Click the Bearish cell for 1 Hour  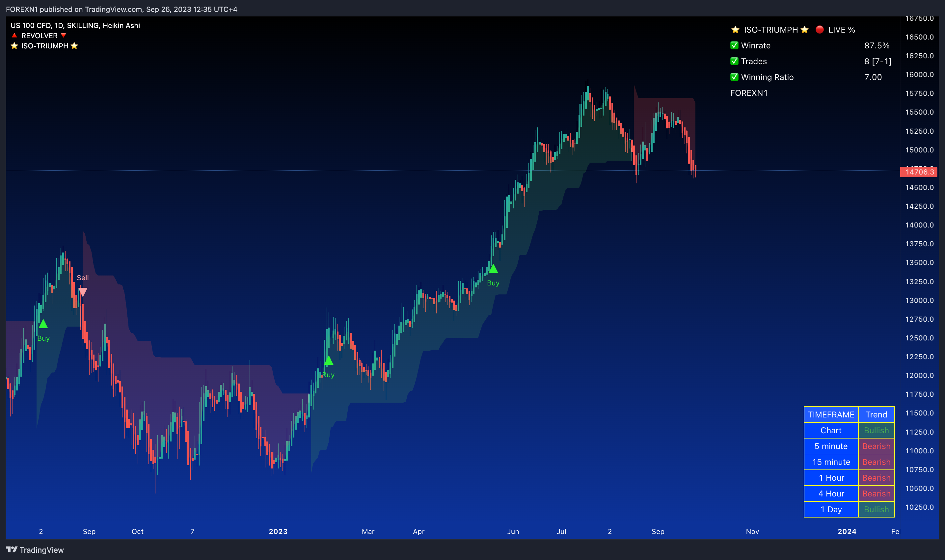click(x=876, y=478)
